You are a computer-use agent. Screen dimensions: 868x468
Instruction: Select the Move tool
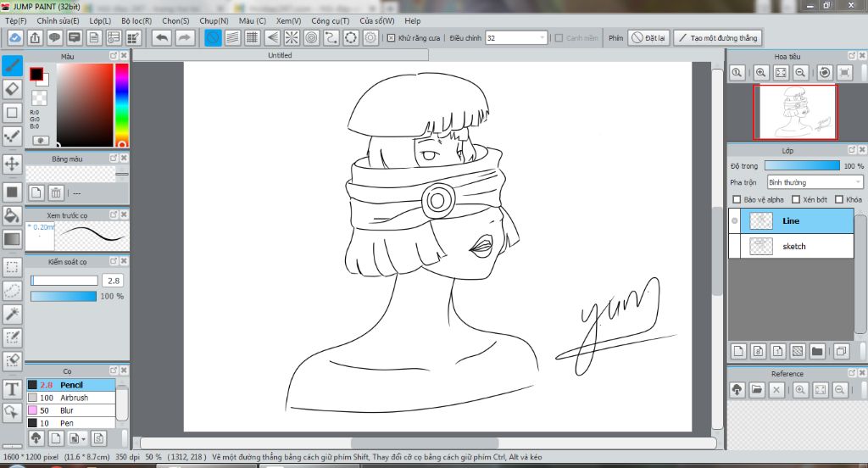[x=12, y=164]
